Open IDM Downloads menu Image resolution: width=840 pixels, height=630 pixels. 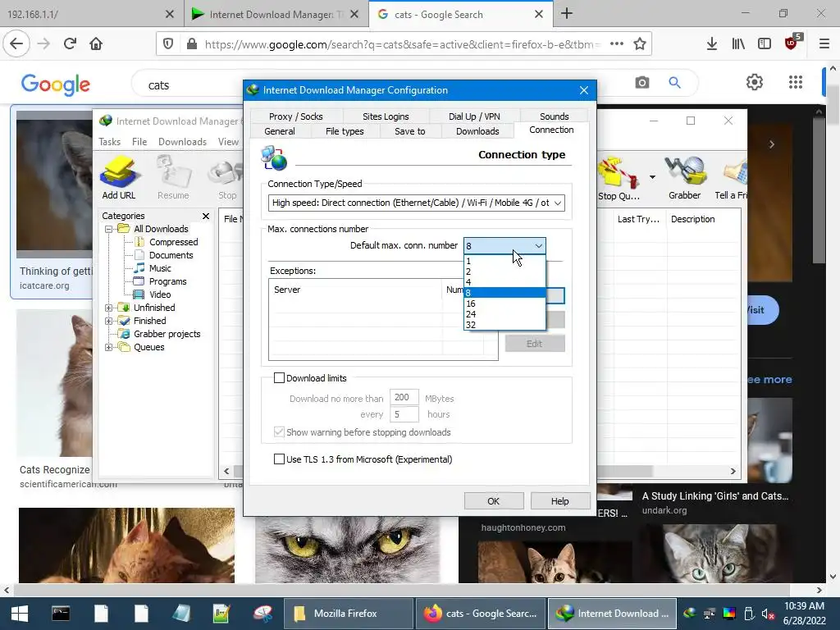(x=182, y=142)
